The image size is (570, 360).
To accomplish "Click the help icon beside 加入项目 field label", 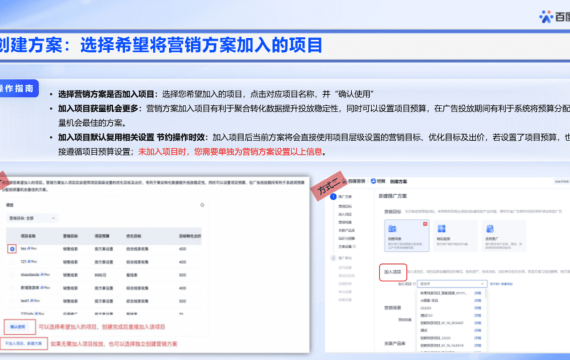I will point(414,284).
